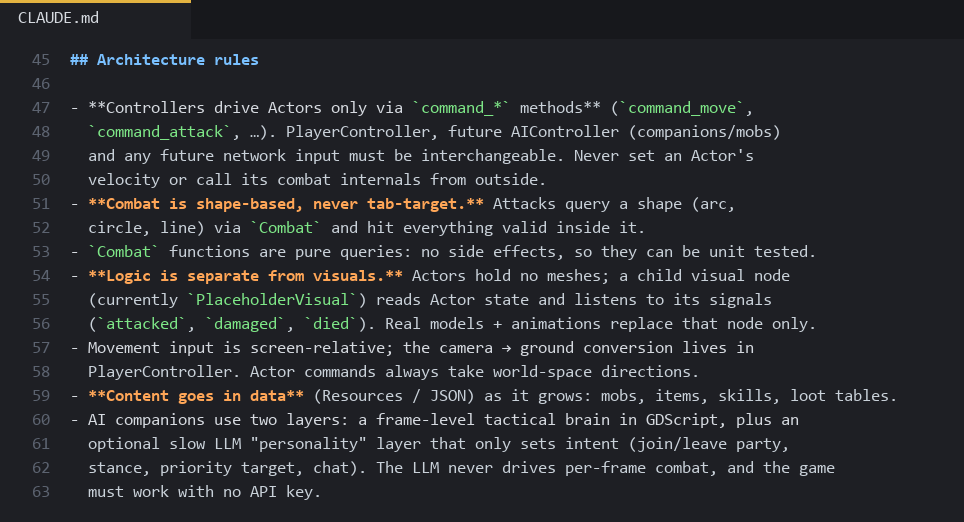The width and height of the screenshot is (964, 522).
Task: Click the `damaged` signal name
Action: point(245,324)
